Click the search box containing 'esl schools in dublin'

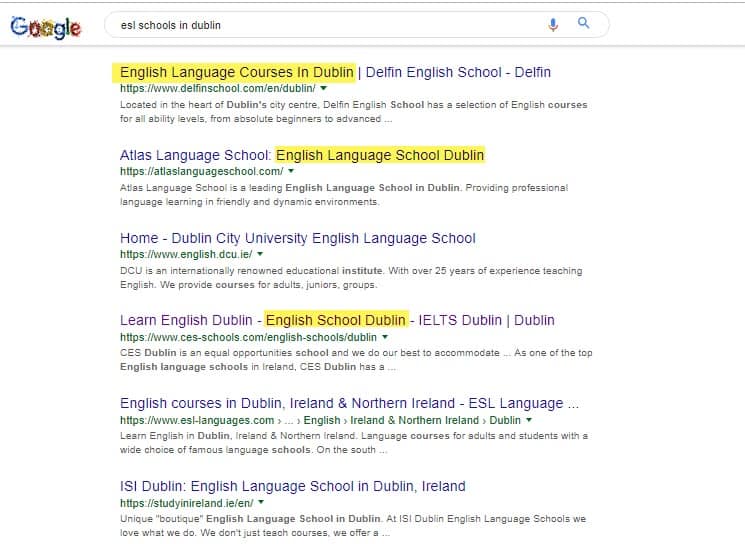356,25
